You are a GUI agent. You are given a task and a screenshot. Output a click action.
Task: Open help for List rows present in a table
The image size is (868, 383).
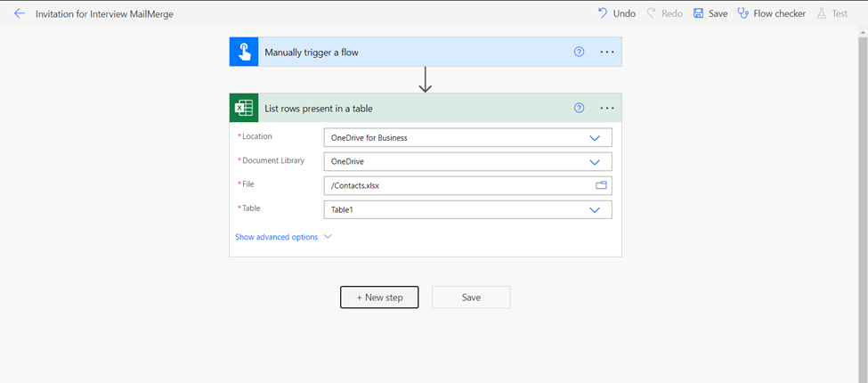click(579, 108)
